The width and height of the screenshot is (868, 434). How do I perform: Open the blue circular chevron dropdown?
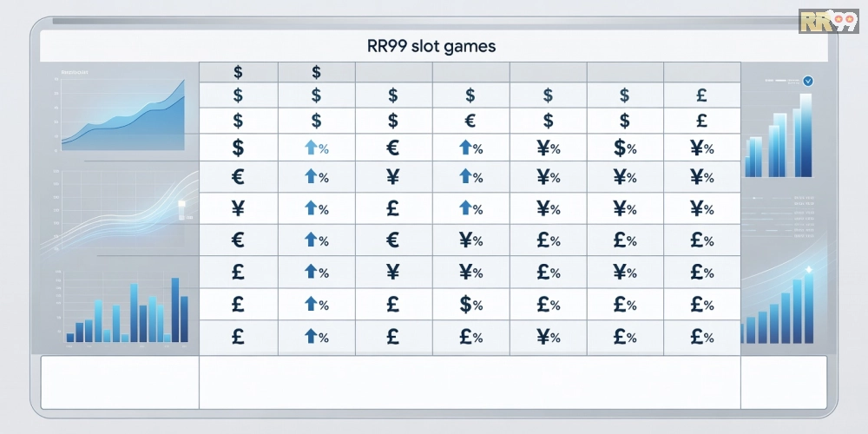[x=807, y=82]
